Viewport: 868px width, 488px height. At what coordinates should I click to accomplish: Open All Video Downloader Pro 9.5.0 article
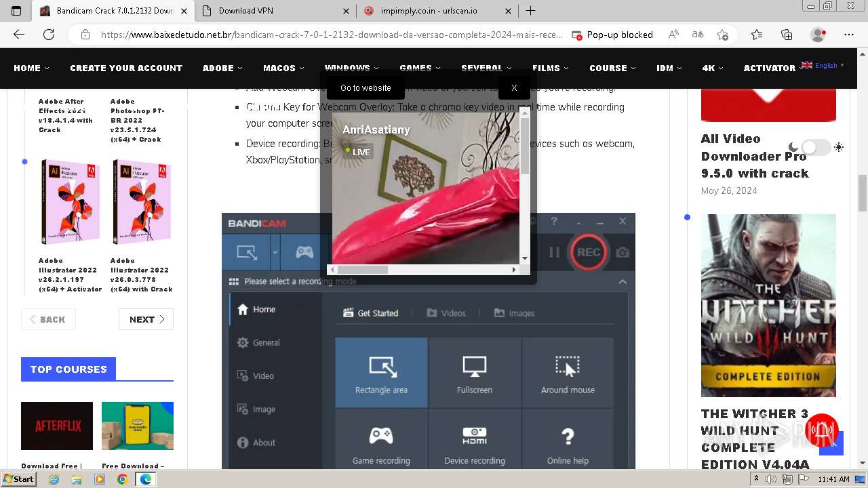755,156
